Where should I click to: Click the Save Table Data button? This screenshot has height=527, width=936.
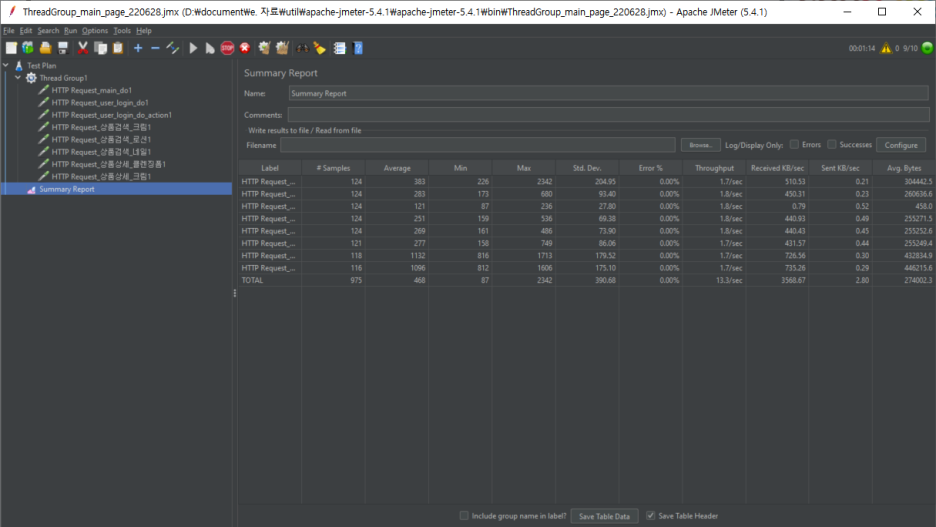(604, 516)
